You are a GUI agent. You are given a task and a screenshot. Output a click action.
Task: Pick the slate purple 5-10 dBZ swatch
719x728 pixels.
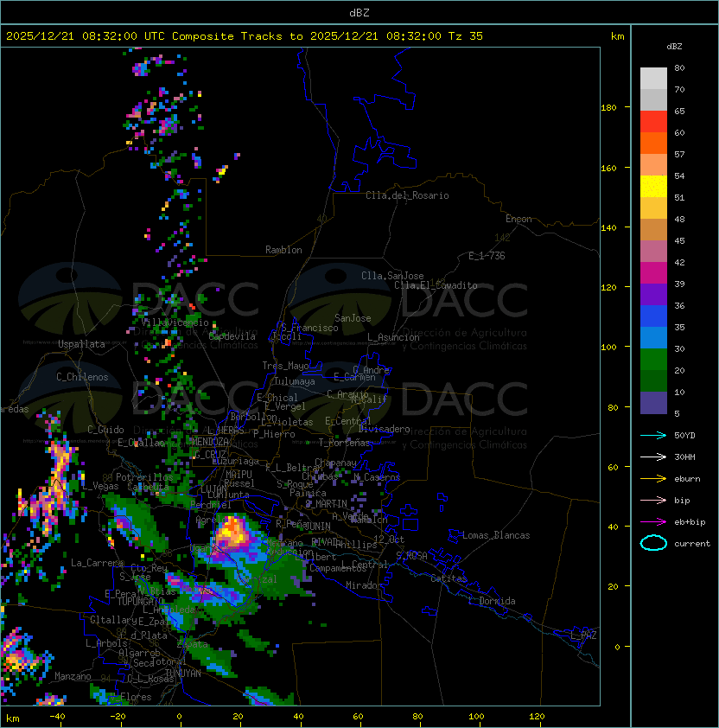pos(653,403)
